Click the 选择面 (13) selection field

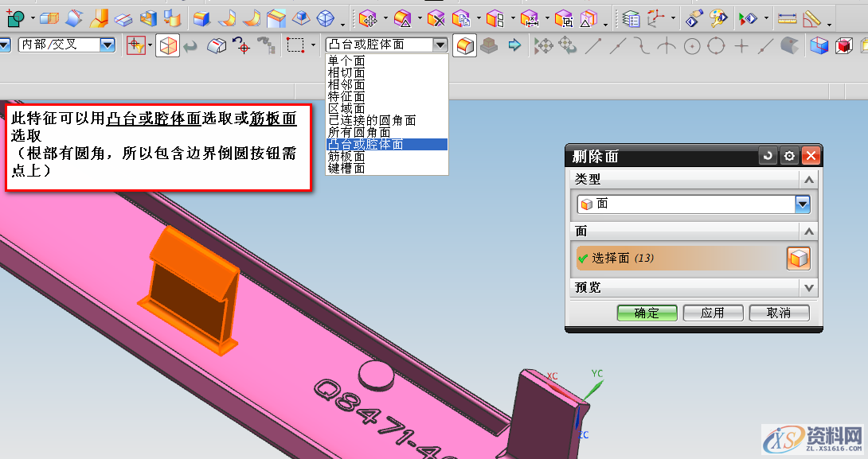(x=677, y=259)
